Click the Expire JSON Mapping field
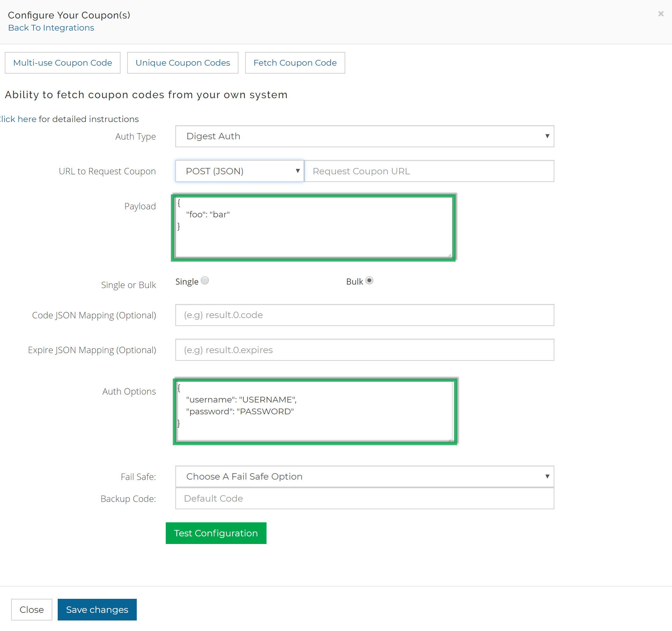 [364, 350]
